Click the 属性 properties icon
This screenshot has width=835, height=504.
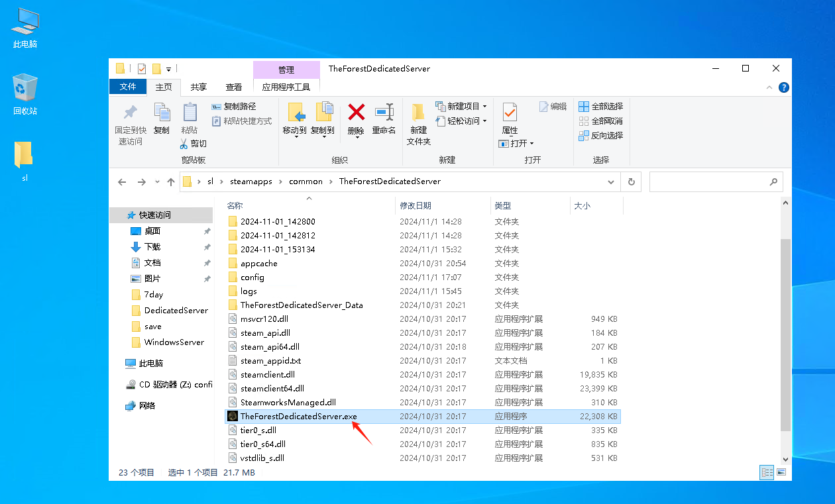pos(510,112)
